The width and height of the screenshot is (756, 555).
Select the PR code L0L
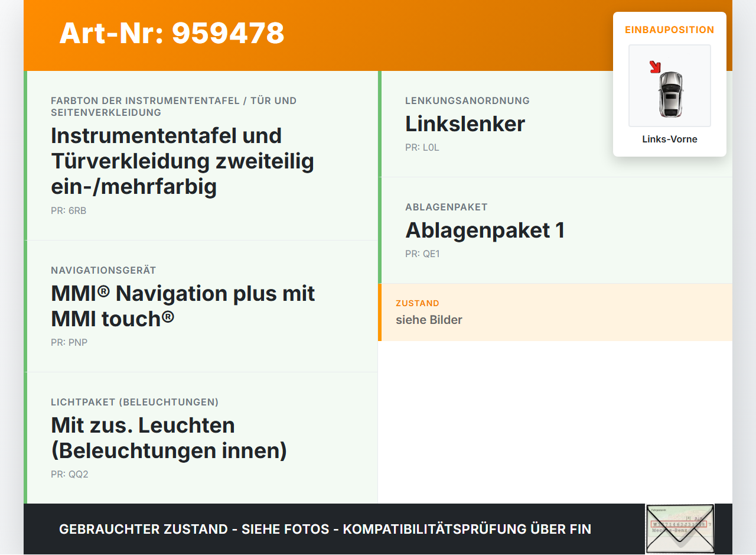coord(422,147)
